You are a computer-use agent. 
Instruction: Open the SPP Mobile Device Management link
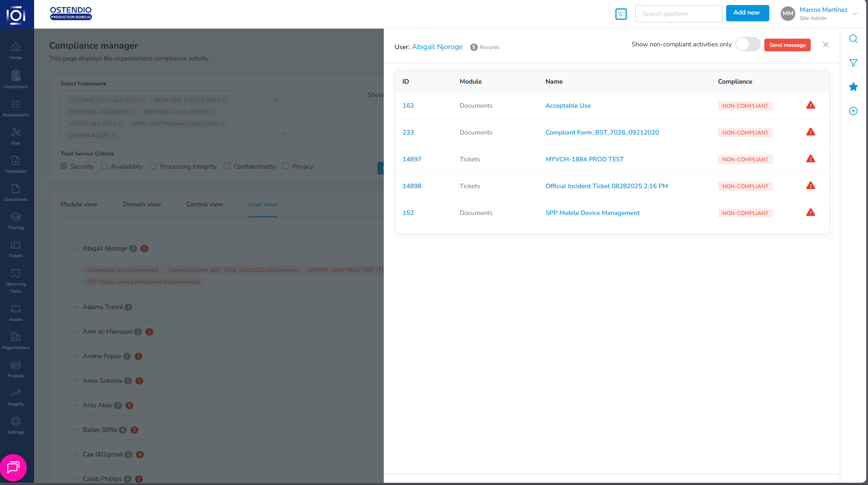(x=592, y=213)
